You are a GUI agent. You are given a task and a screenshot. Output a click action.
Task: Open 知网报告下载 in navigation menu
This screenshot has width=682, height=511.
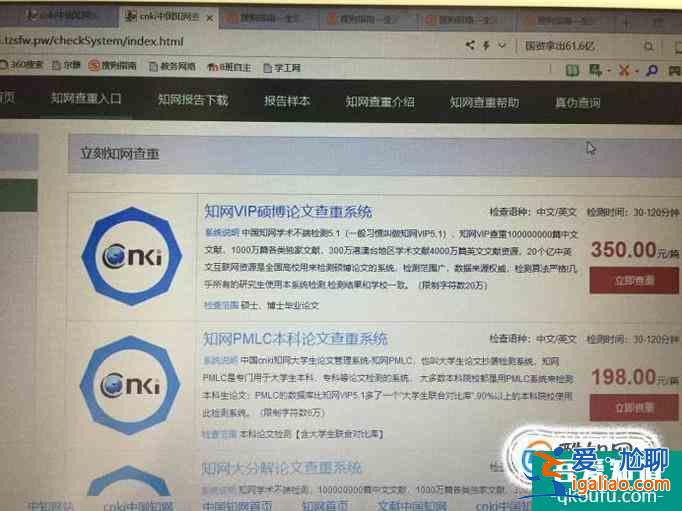(192, 100)
